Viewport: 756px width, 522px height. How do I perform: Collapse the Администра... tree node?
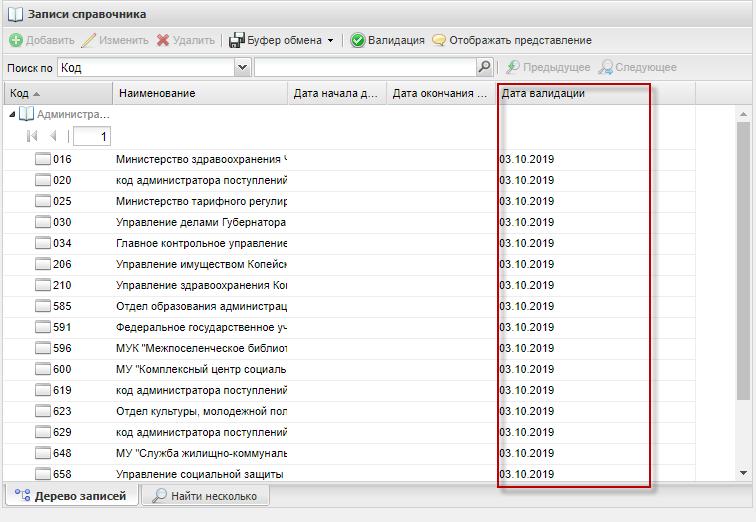[x=11, y=114]
